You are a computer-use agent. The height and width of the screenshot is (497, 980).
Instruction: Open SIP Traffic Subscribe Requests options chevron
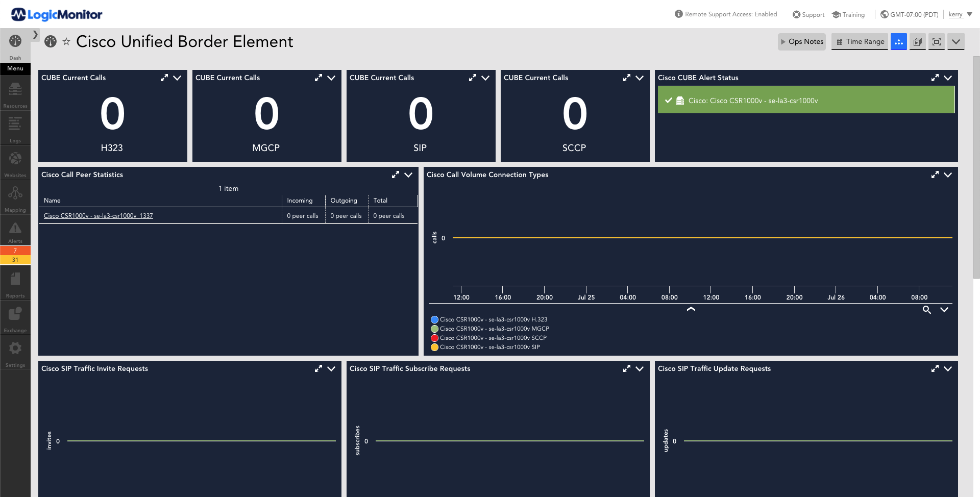(640, 368)
